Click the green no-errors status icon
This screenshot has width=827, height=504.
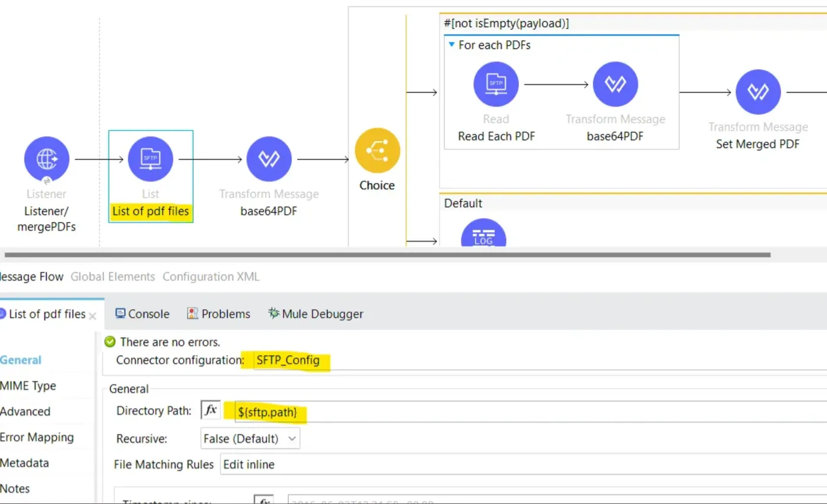[x=109, y=341]
